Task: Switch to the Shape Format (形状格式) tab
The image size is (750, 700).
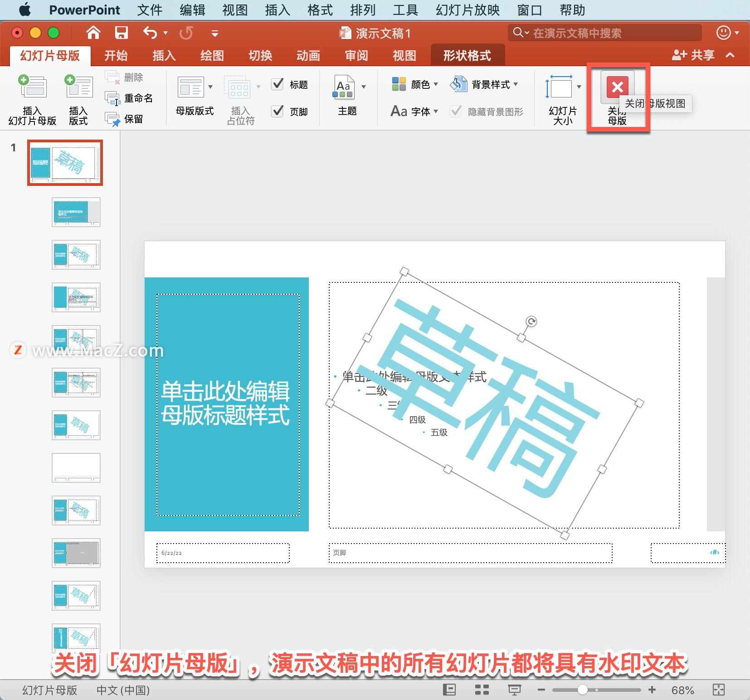Action: pyautogui.click(x=467, y=56)
